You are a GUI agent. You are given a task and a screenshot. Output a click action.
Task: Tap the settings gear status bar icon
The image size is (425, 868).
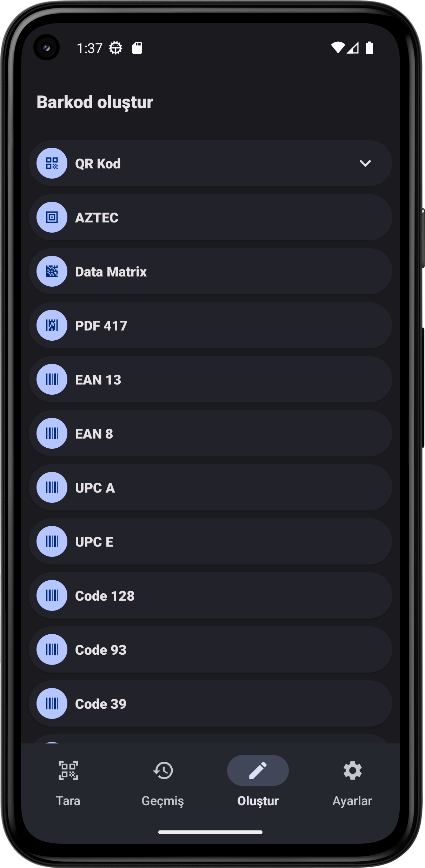[115, 48]
